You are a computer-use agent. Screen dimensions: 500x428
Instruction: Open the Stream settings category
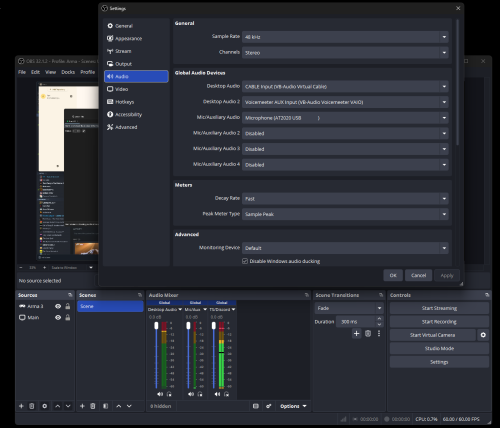point(136,51)
